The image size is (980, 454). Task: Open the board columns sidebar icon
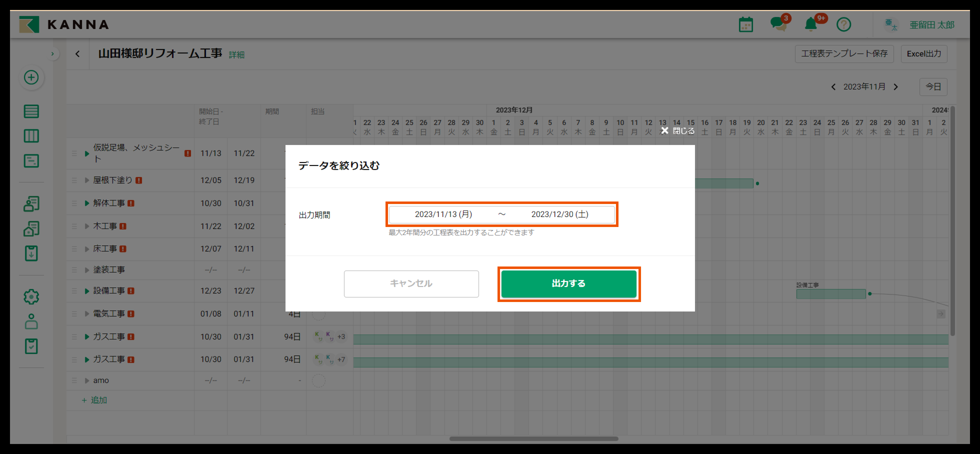coord(31,136)
